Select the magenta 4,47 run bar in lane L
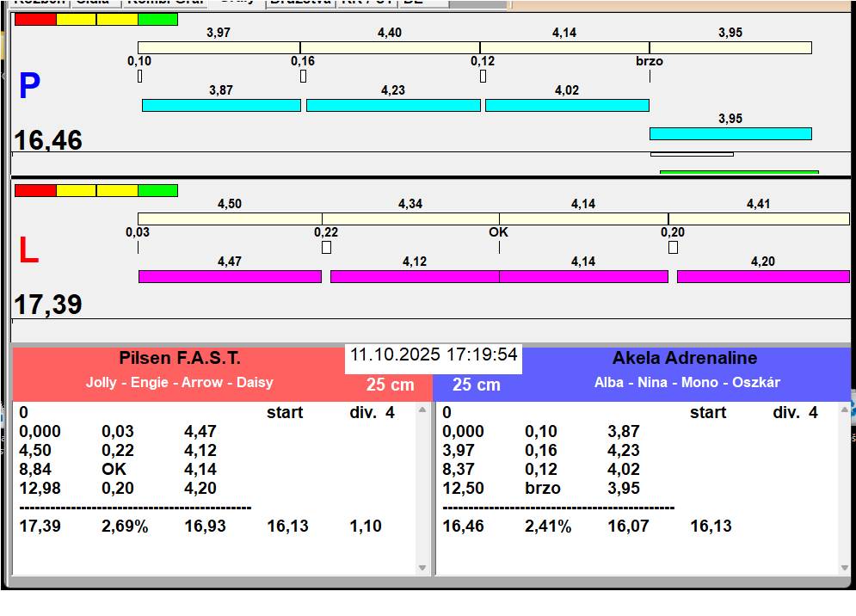856x616 pixels. tap(230, 277)
